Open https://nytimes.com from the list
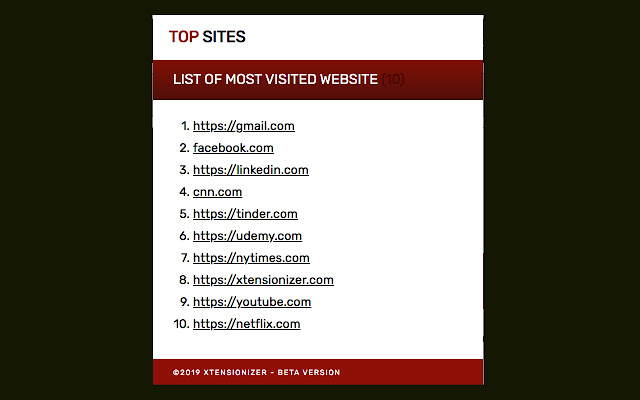 point(251,258)
